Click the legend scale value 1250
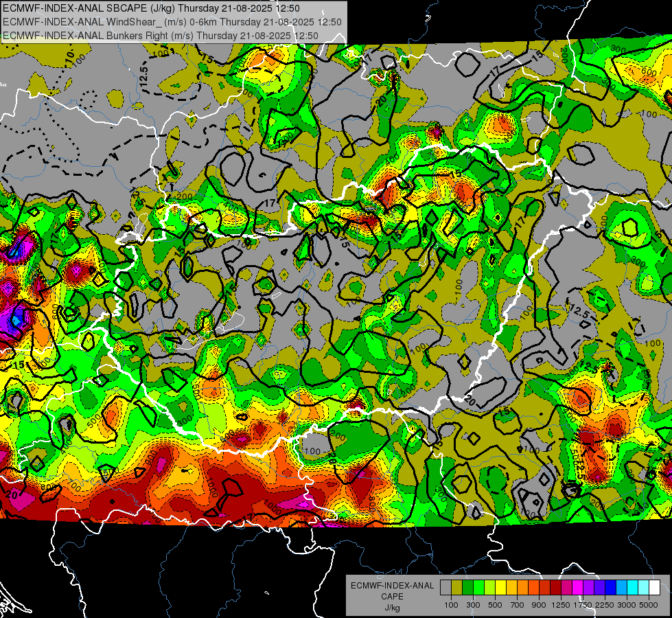The height and width of the screenshot is (618, 672). [x=561, y=605]
